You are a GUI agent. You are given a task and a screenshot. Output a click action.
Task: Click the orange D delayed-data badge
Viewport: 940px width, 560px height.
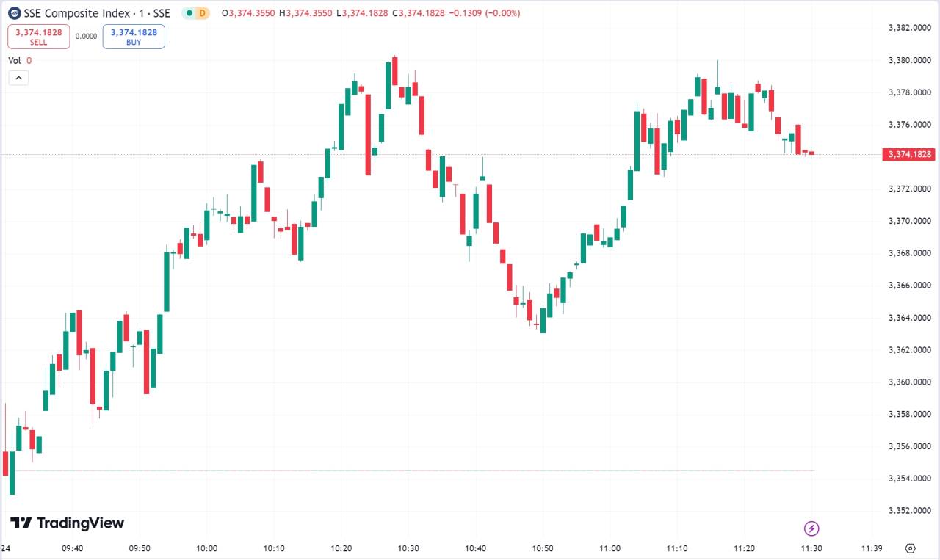coord(204,13)
